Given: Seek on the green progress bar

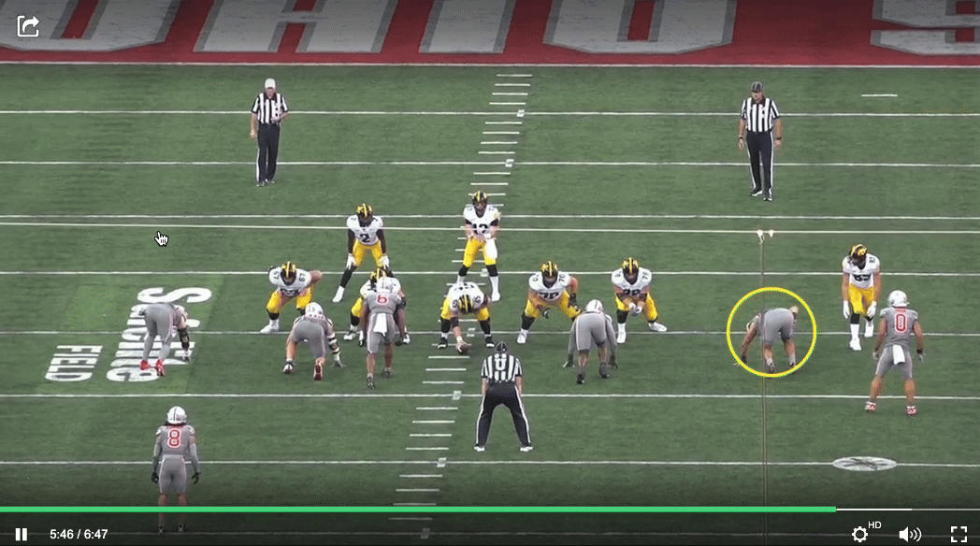Looking at the screenshot, I should [417, 510].
